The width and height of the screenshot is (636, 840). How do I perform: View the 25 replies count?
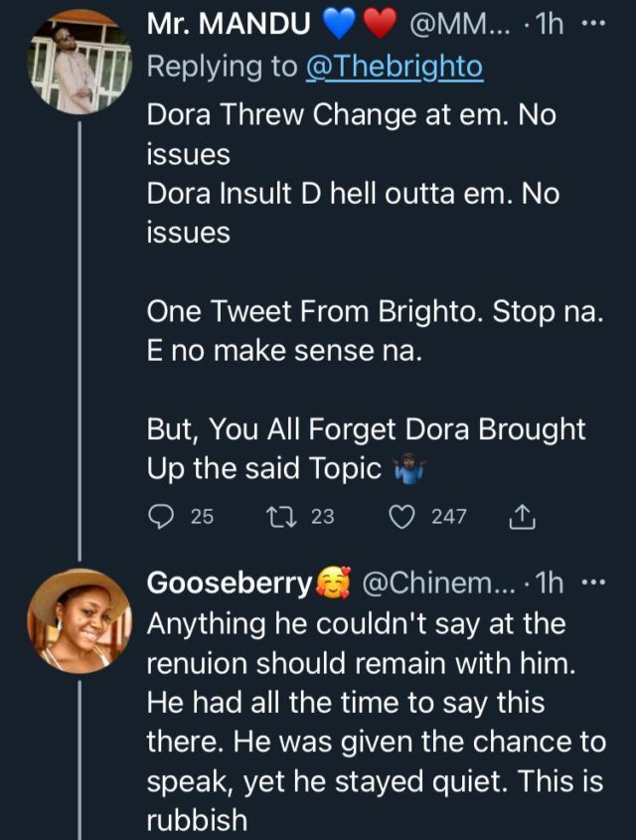[202, 516]
